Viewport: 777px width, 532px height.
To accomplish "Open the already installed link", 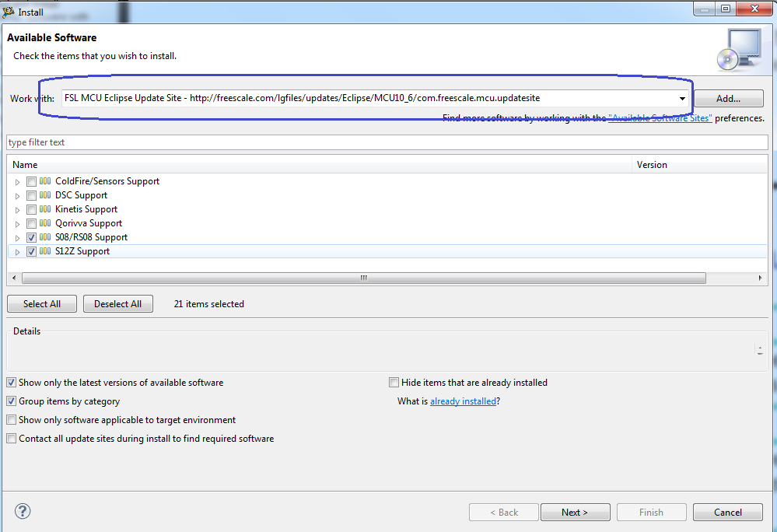I will [x=463, y=401].
